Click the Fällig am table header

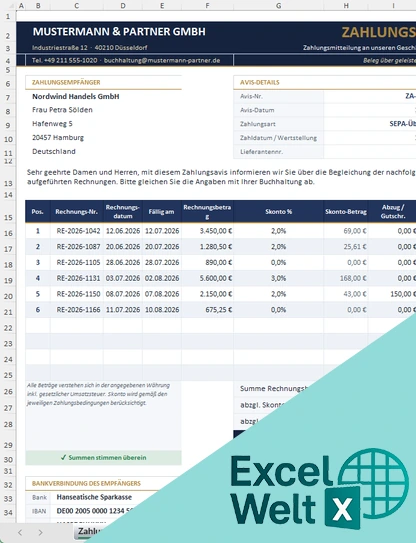point(162,211)
